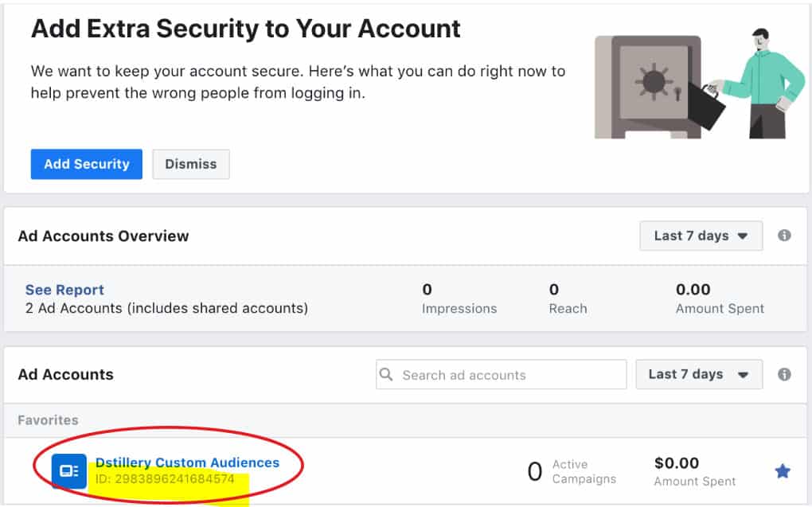Viewport: 812px width, 507px height.
Task: Click the Active Campaigns count for Dstillery
Action: coord(534,471)
